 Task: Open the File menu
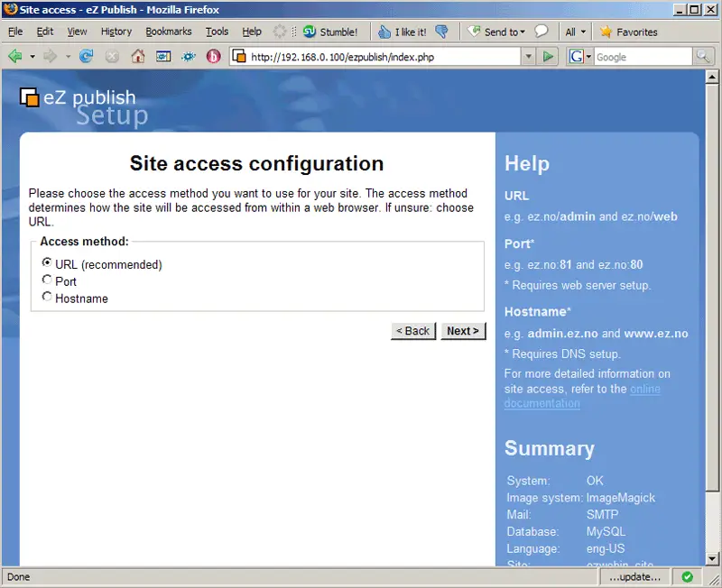point(15,32)
